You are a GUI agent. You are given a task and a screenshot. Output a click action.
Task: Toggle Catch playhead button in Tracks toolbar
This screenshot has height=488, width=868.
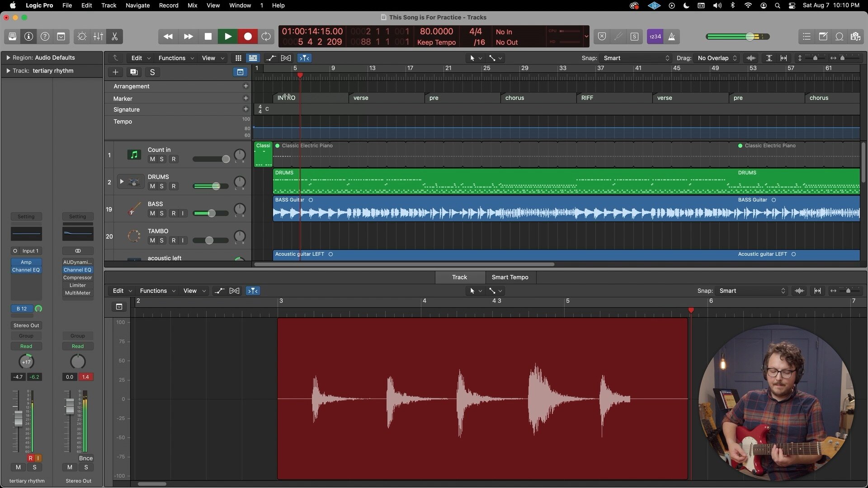point(304,58)
